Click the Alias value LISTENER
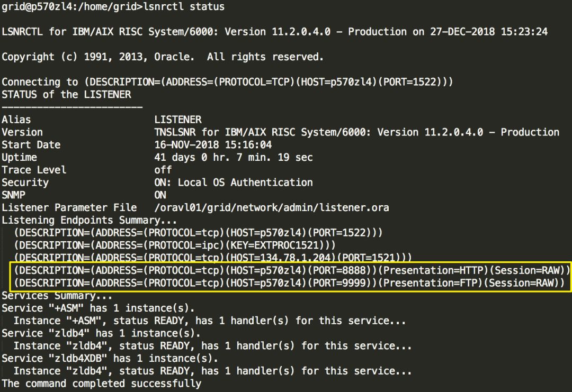572x392 pixels. pyautogui.click(x=178, y=120)
